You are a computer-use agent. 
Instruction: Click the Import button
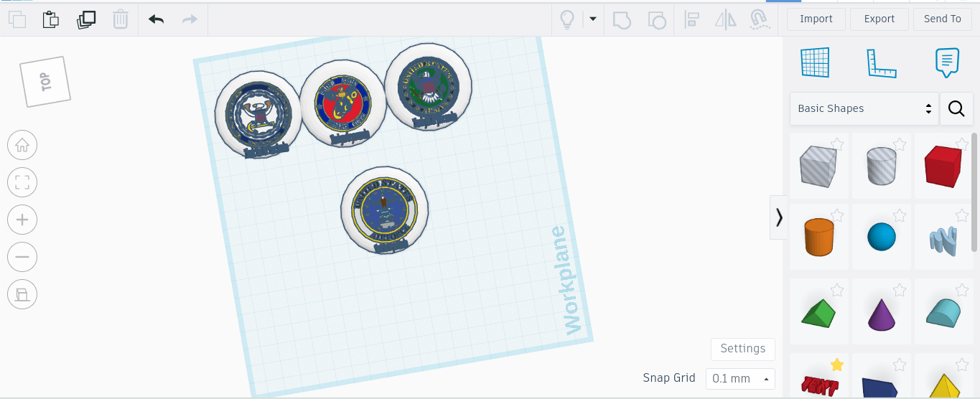point(816,19)
